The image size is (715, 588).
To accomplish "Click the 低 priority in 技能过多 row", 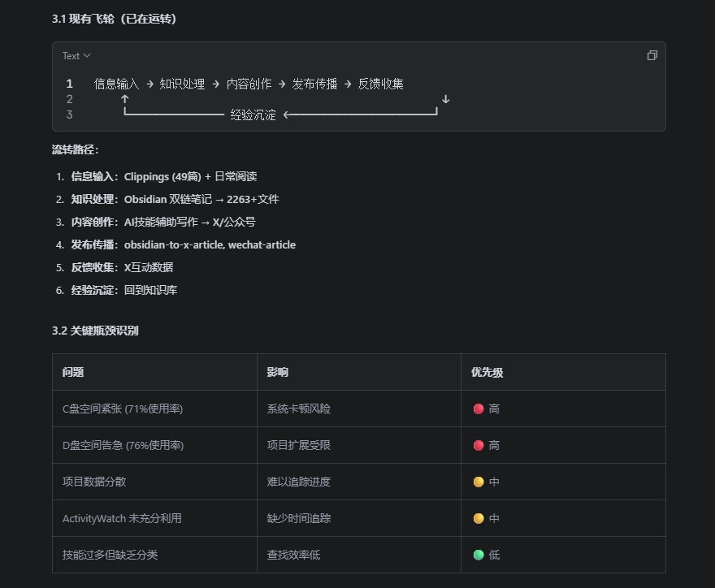I will (x=487, y=555).
